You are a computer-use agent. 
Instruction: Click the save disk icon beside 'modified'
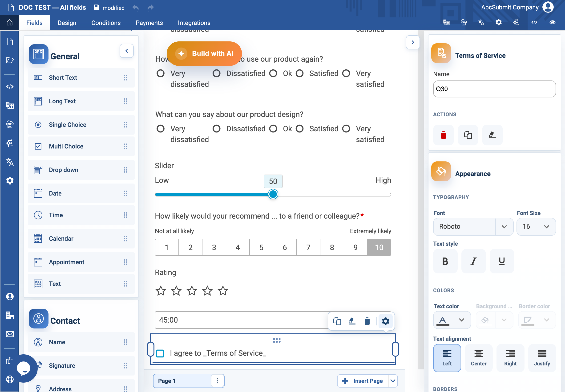97,8
